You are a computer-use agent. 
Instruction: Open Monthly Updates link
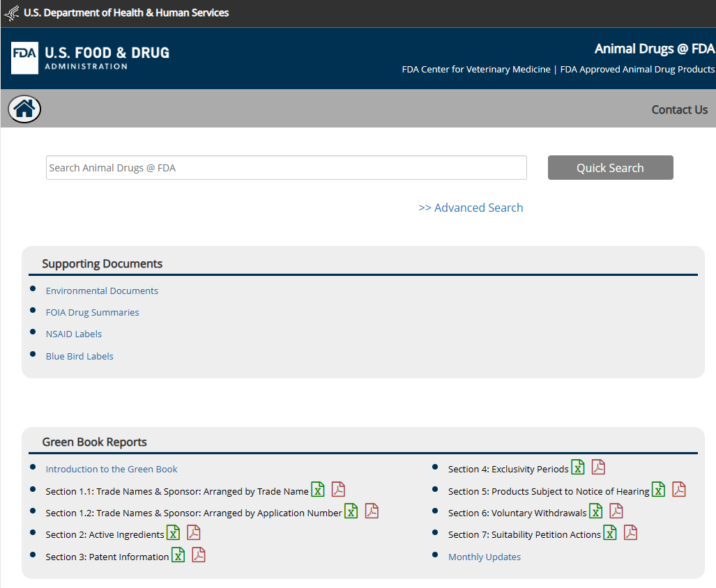(485, 557)
